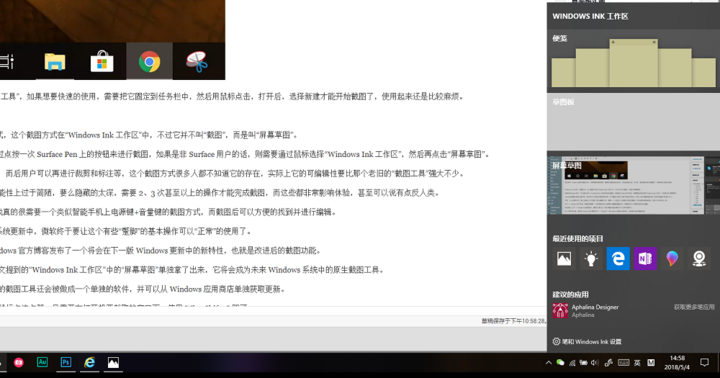Toggle the input language indicator 英

point(637,363)
